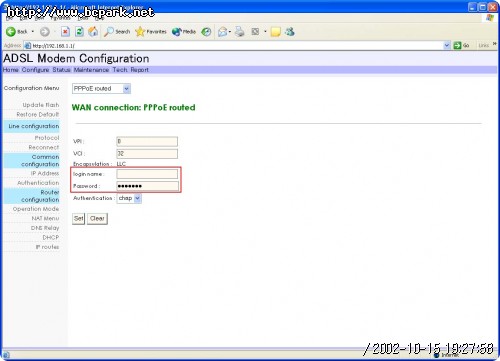
Task: Select Line configuration in sidebar
Action: [x=32, y=126]
